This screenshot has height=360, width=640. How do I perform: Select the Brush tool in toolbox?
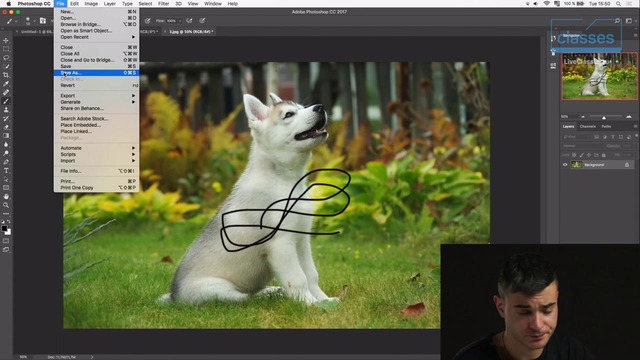click(6, 101)
